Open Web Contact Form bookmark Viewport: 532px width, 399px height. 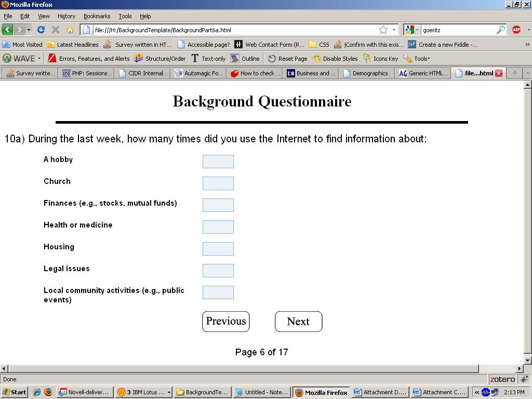[x=270, y=45]
